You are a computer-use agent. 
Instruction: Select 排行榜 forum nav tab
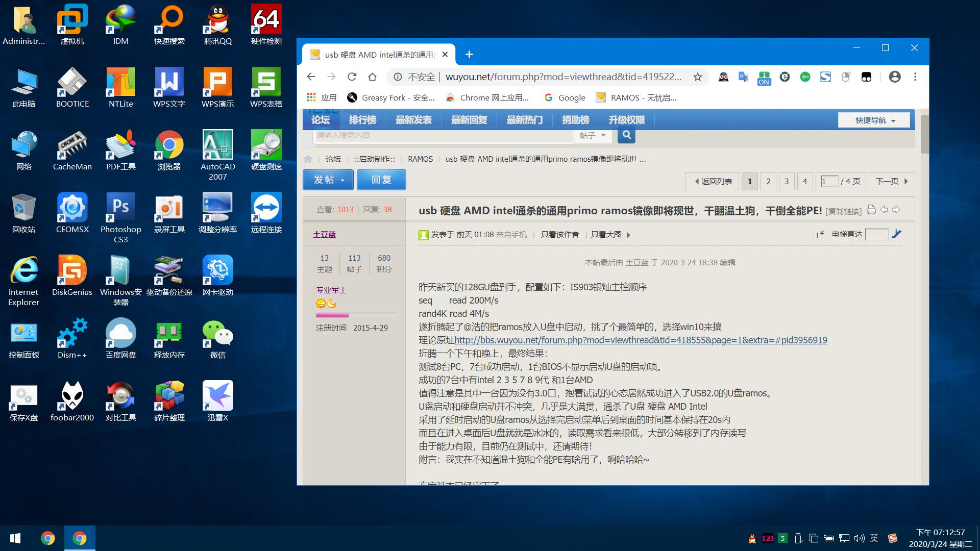pyautogui.click(x=362, y=120)
